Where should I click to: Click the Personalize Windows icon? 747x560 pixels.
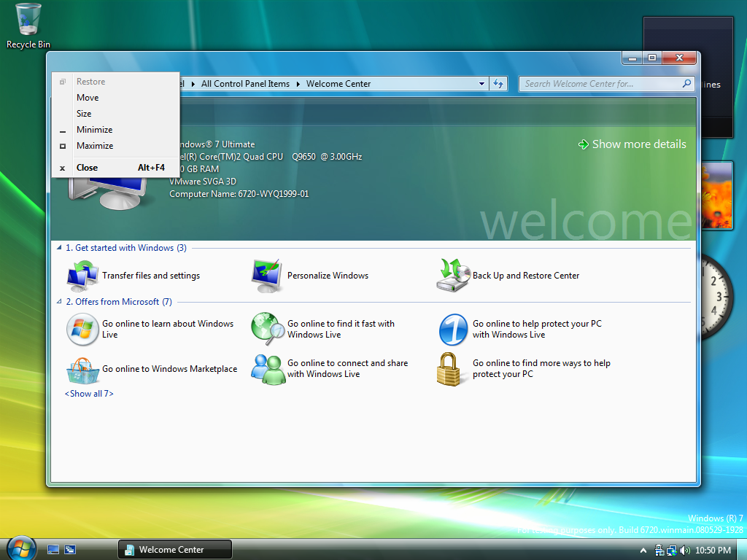click(267, 276)
